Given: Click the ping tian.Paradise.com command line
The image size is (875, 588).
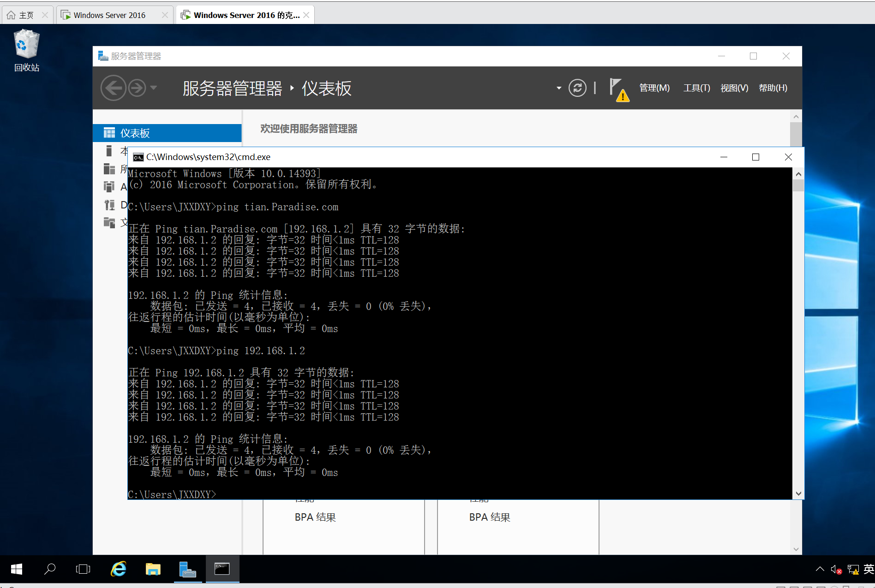Looking at the screenshot, I should click(x=233, y=207).
